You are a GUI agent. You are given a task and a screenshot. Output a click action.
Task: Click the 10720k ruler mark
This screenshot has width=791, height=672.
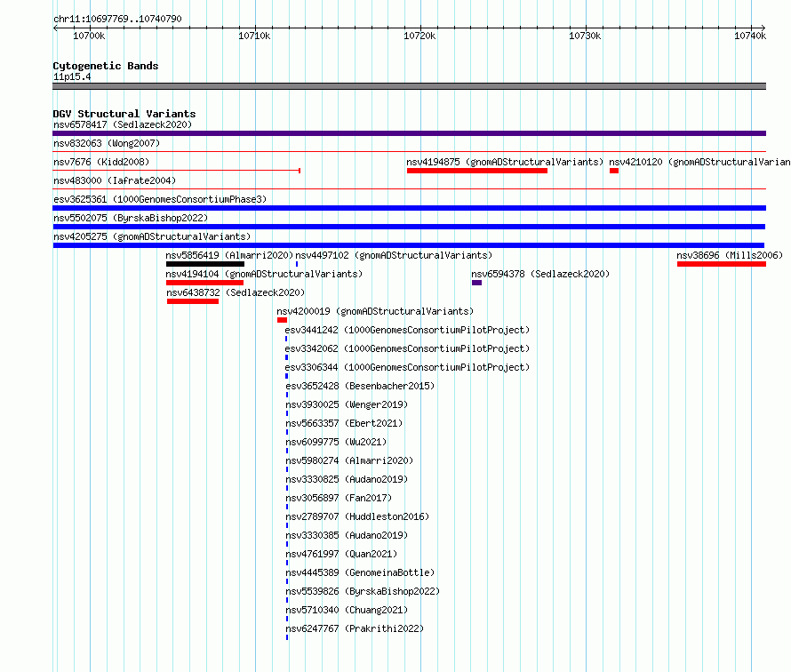coord(419,36)
